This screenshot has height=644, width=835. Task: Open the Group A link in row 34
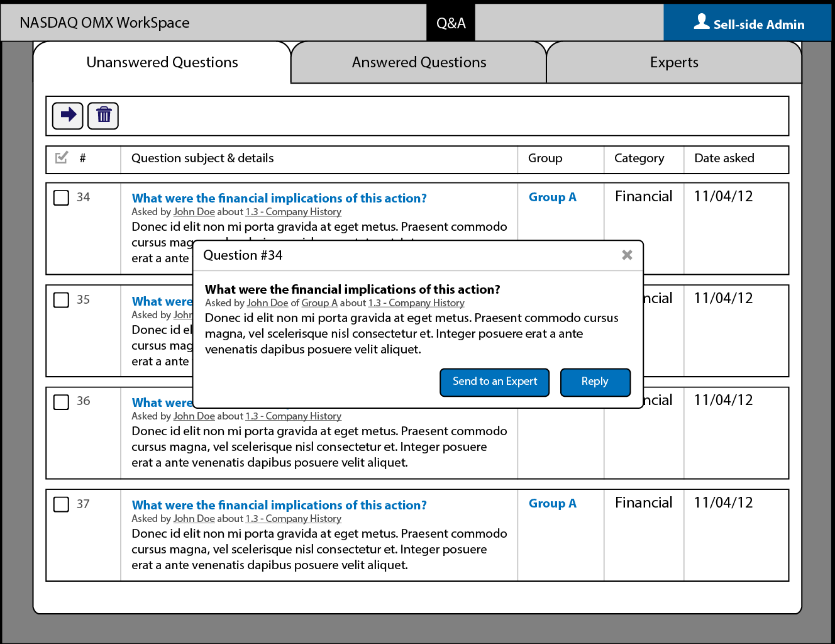(553, 197)
